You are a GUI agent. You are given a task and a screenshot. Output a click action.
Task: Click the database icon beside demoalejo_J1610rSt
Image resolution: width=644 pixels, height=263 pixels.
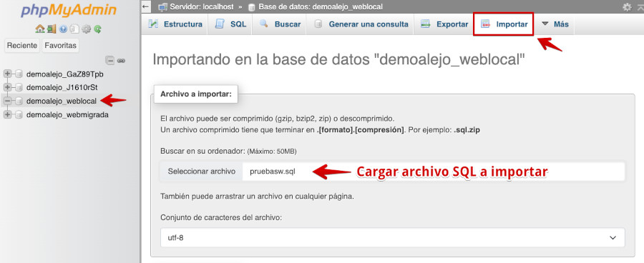19,87
